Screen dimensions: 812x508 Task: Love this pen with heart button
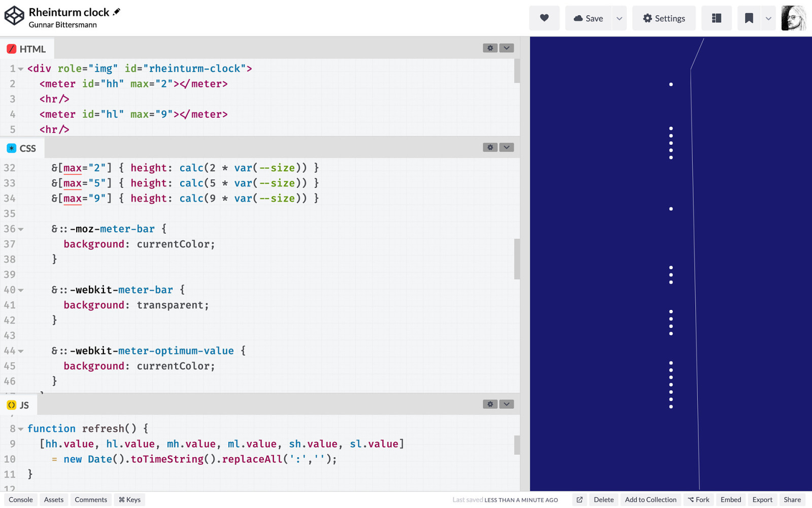point(544,18)
